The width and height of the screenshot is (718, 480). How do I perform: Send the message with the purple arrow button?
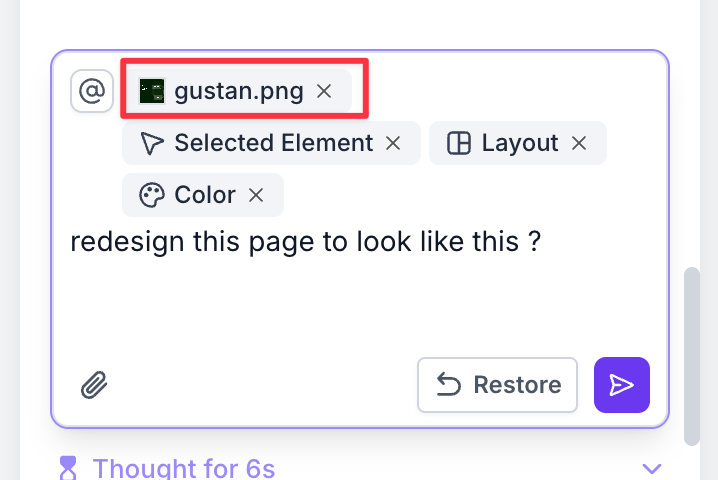(x=622, y=385)
